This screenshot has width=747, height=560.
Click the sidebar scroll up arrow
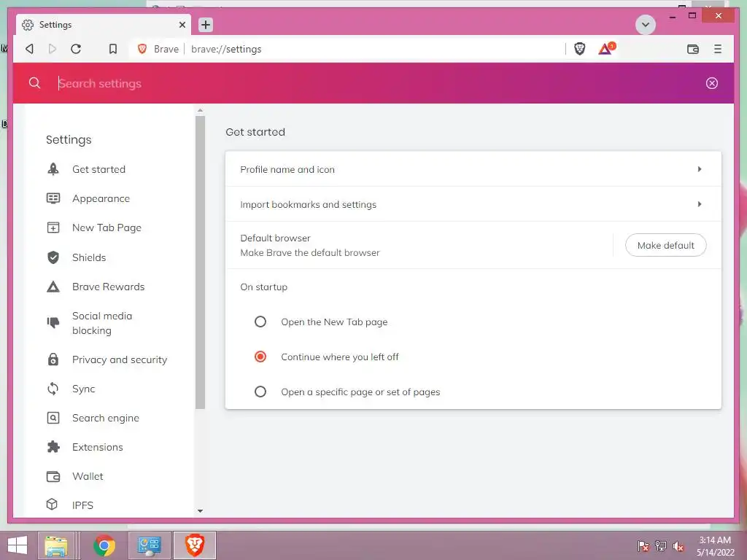200,111
